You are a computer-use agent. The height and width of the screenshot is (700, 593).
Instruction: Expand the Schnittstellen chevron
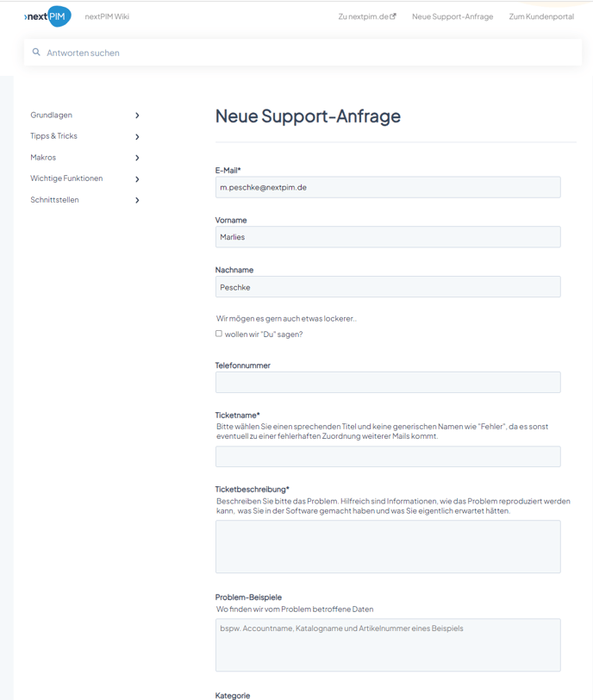137,200
